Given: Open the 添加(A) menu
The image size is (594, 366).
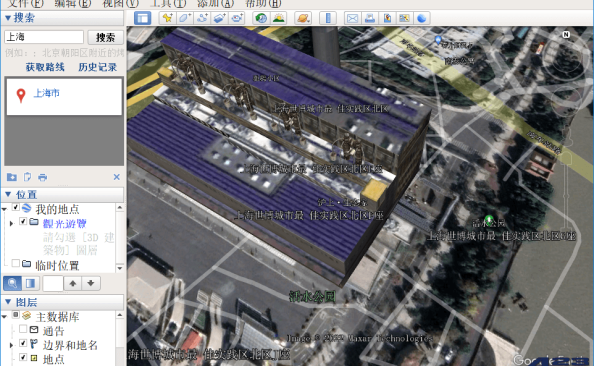Looking at the screenshot, I should 216,4.
